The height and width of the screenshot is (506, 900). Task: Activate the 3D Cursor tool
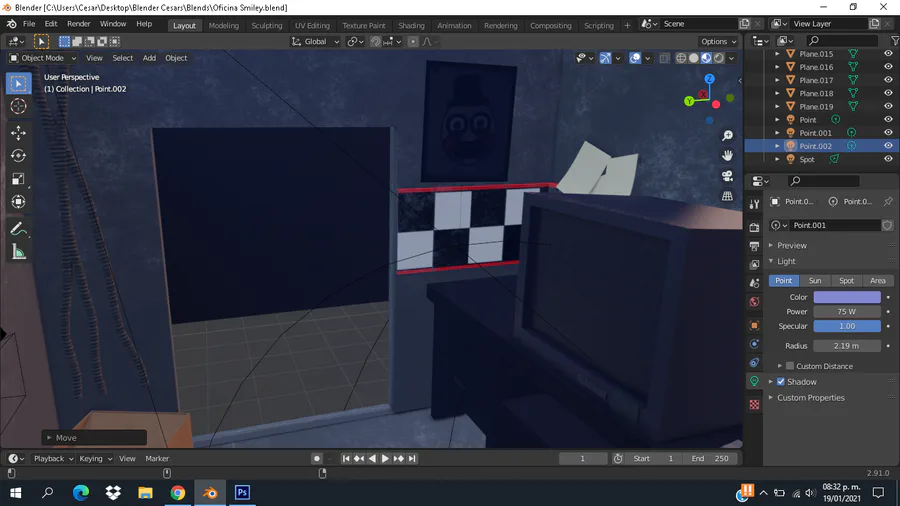point(18,106)
